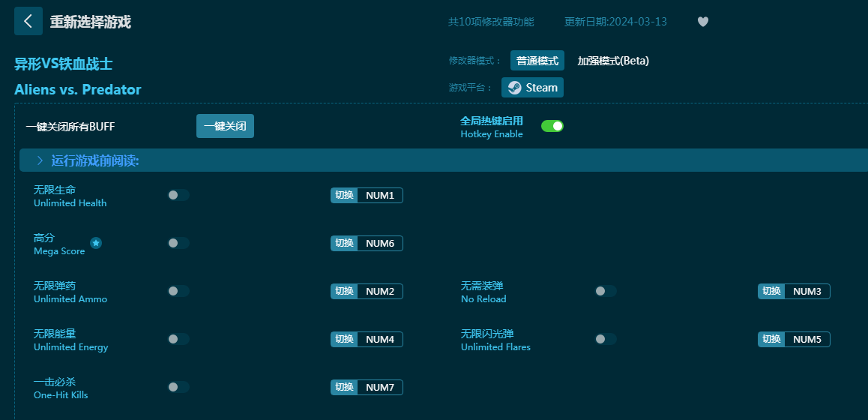Click the back arrow icon
This screenshot has height=420, width=868.
(x=28, y=21)
